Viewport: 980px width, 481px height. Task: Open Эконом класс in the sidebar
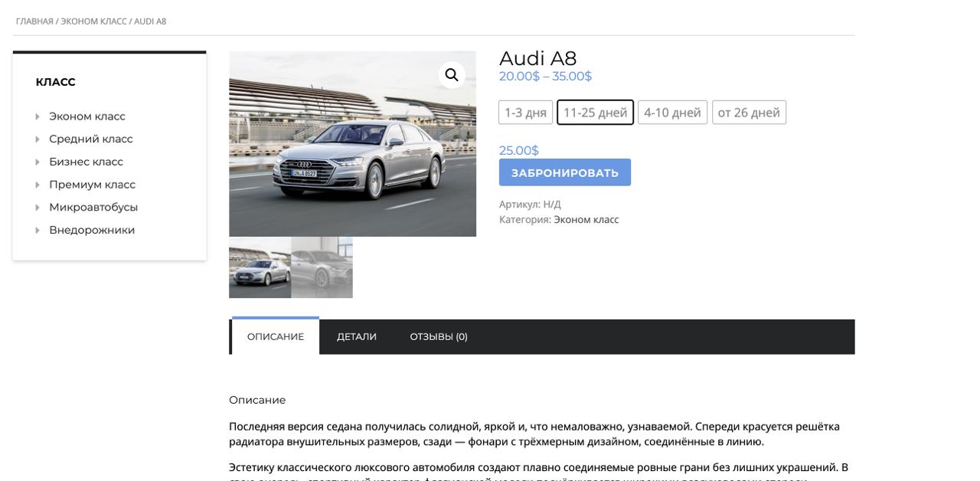point(87,116)
